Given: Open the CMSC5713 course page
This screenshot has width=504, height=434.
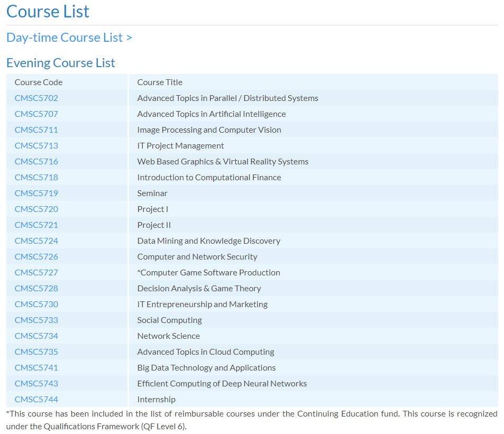Looking at the screenshot, I should click(36, 145).
